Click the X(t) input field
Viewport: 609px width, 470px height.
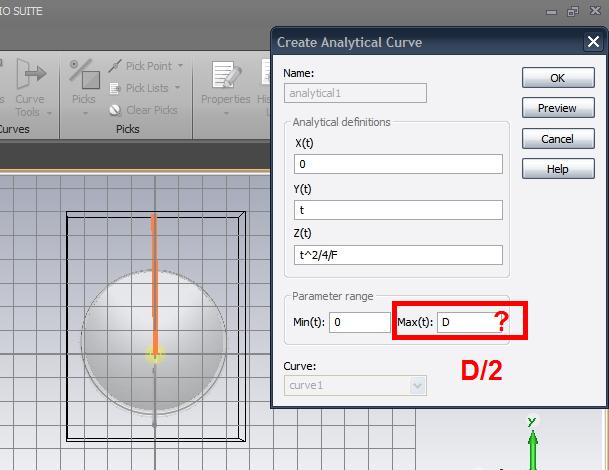click(398, 164)
